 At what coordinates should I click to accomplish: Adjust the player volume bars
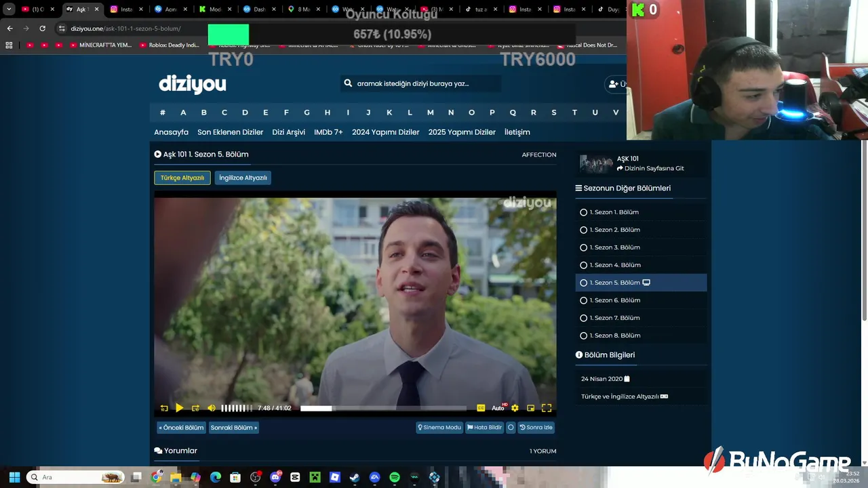237,408
